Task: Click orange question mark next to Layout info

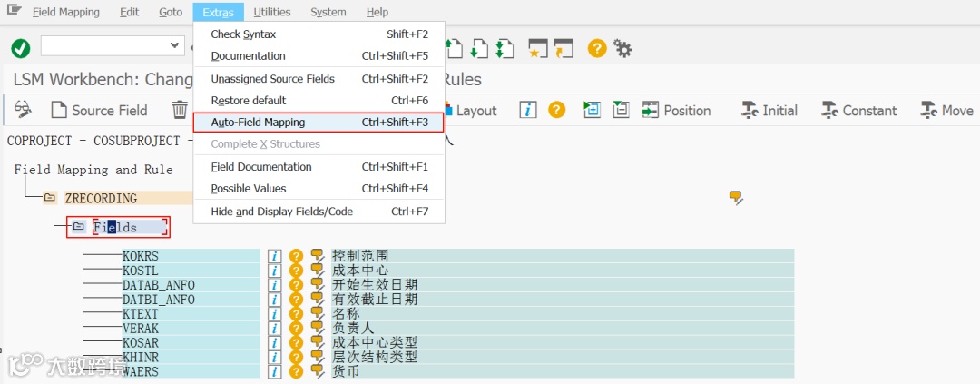Action: [x=557, y=110]
